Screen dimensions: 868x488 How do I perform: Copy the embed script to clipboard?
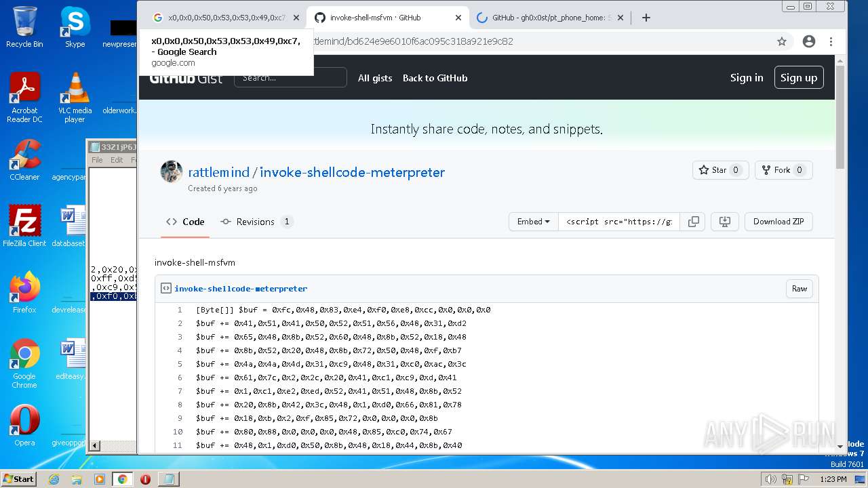click(x=693, y=222)
